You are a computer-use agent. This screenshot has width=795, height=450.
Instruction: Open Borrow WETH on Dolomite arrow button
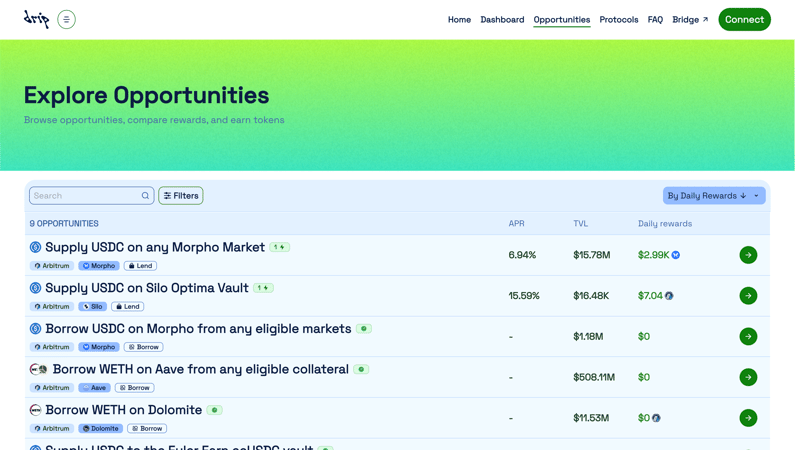748,418
